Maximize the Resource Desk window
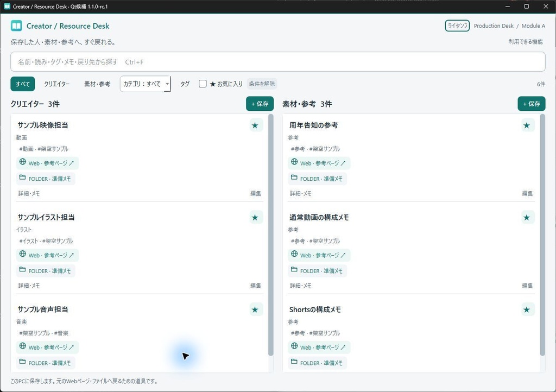The height and width of the screenshot is (392, 556). pyautogui.click(x=527, y=7)
